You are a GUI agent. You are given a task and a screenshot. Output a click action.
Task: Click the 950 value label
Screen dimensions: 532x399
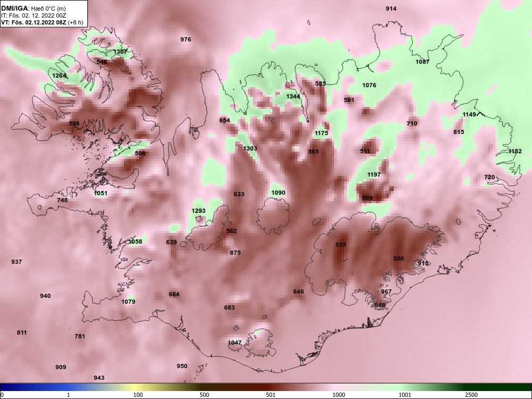pos(182,366)
